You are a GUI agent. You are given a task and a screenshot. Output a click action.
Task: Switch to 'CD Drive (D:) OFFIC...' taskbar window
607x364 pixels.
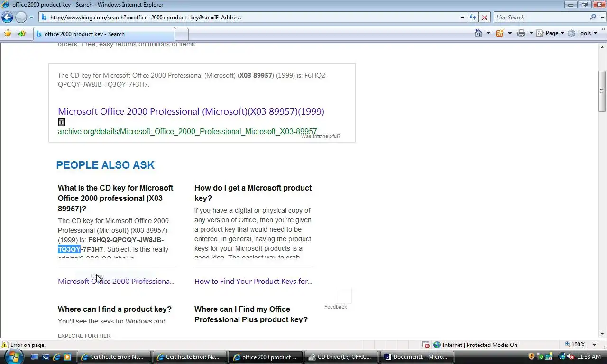[341, 357]
